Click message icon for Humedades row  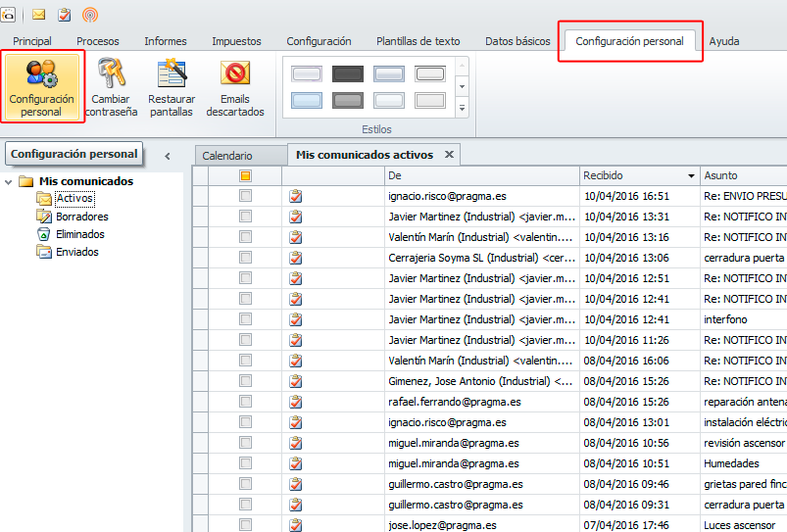(296, 463)
